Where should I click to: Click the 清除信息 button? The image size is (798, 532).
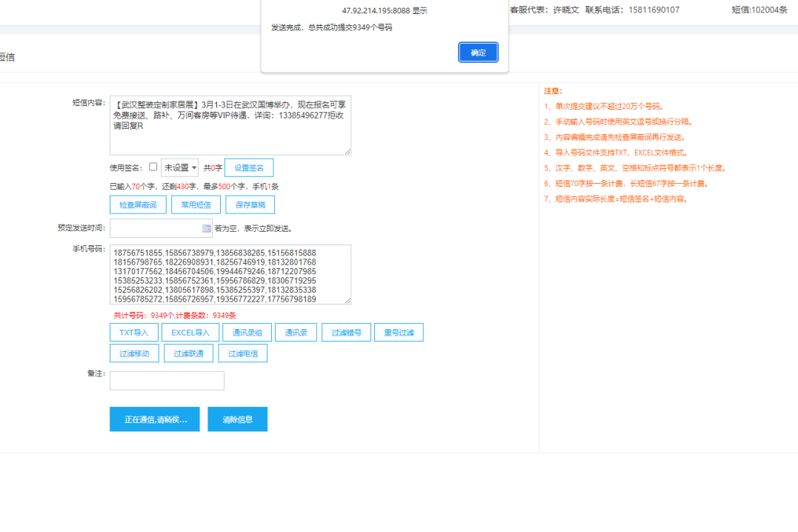coord(237,419)
